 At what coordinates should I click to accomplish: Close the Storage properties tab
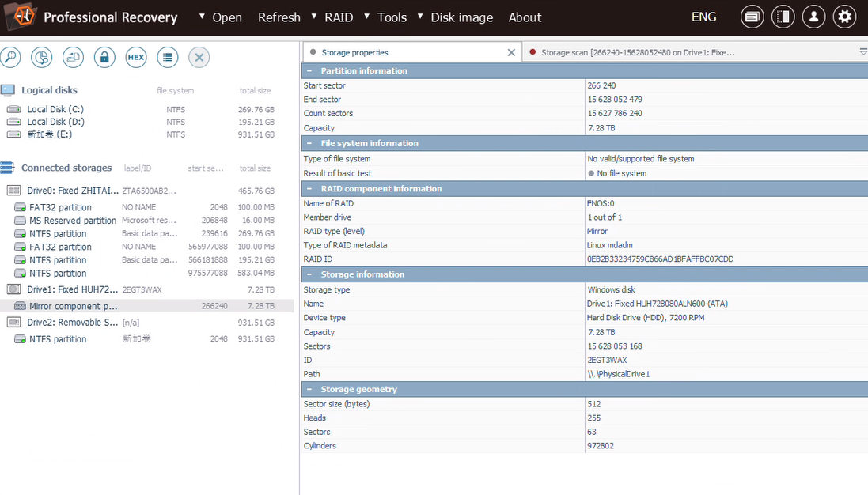[511, 52]
